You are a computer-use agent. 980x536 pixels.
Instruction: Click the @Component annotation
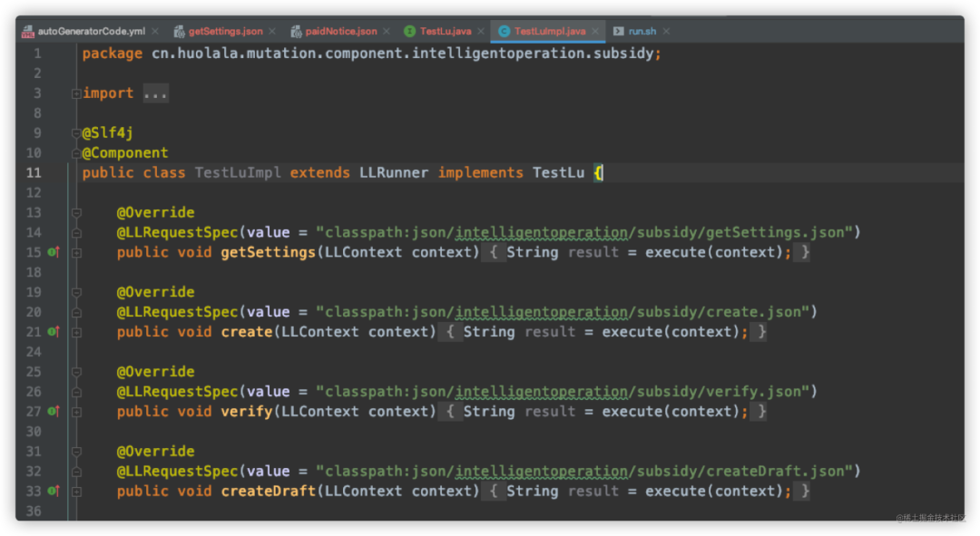pos(125,152)
